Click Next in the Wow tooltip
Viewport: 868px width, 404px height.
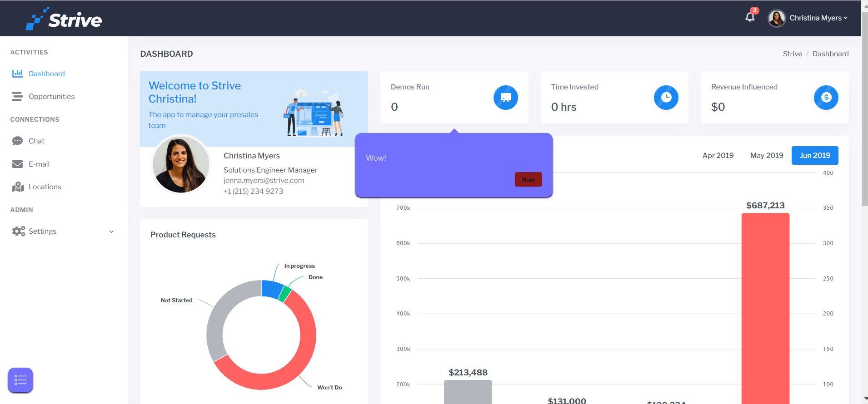coord(528,179)
